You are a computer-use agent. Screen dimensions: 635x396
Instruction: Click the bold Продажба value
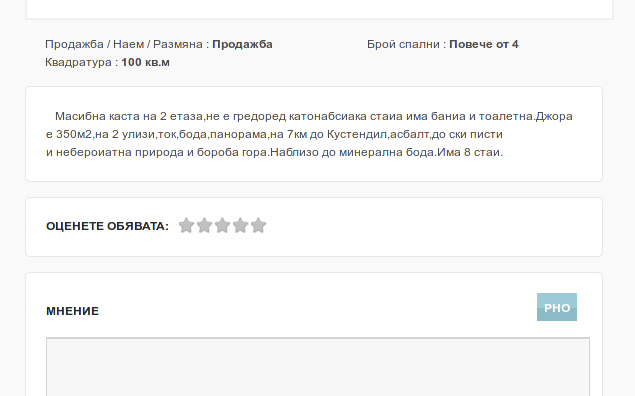point(242,44)
